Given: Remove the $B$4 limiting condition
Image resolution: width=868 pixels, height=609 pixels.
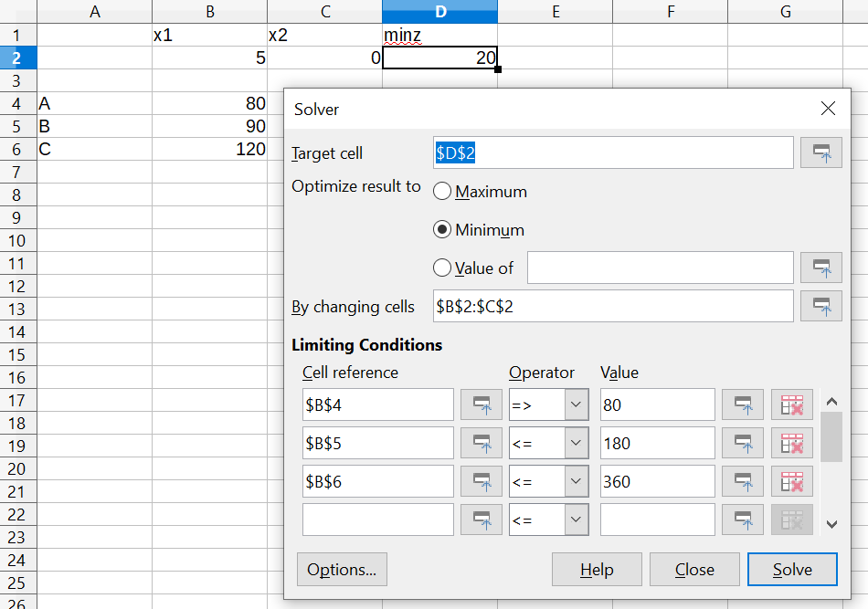Looking at the screenshot, I should click(x=791, y=404).
